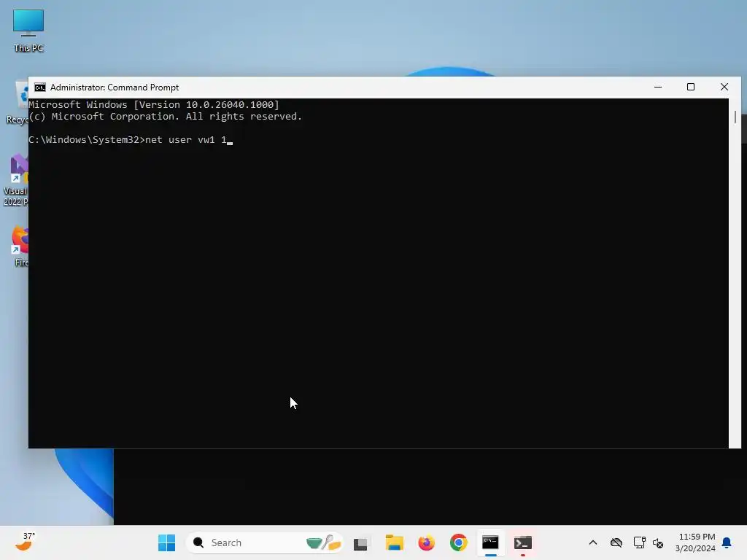Viewport: 747px width, 560px height.
Task: Click the muted volume tray icon
Action: click(658, 542)
